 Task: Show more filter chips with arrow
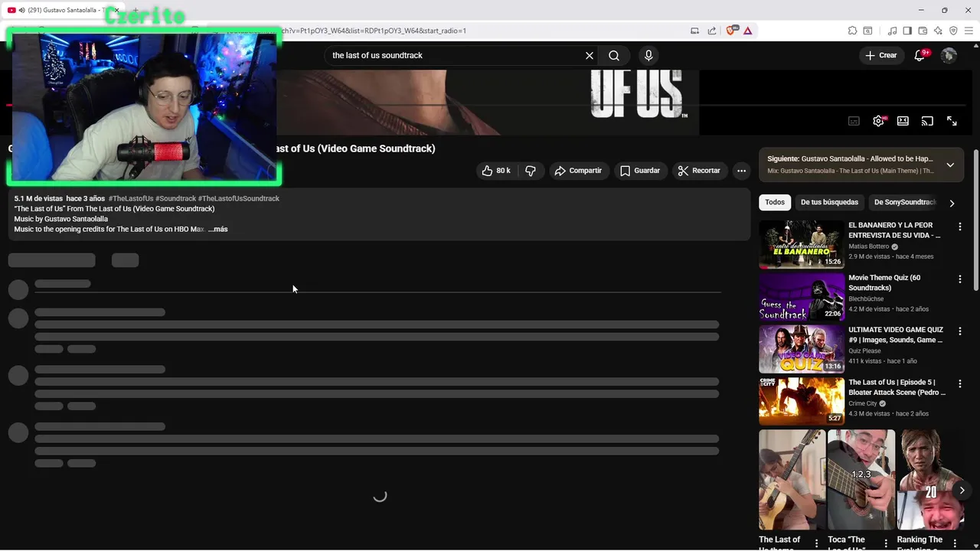click(952, 203)
